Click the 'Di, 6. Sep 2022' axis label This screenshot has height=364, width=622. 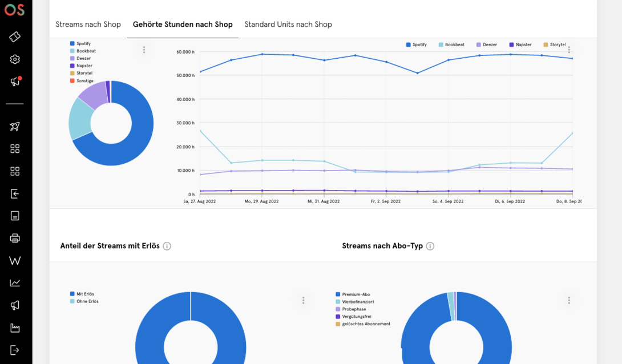tap(510, 201)
